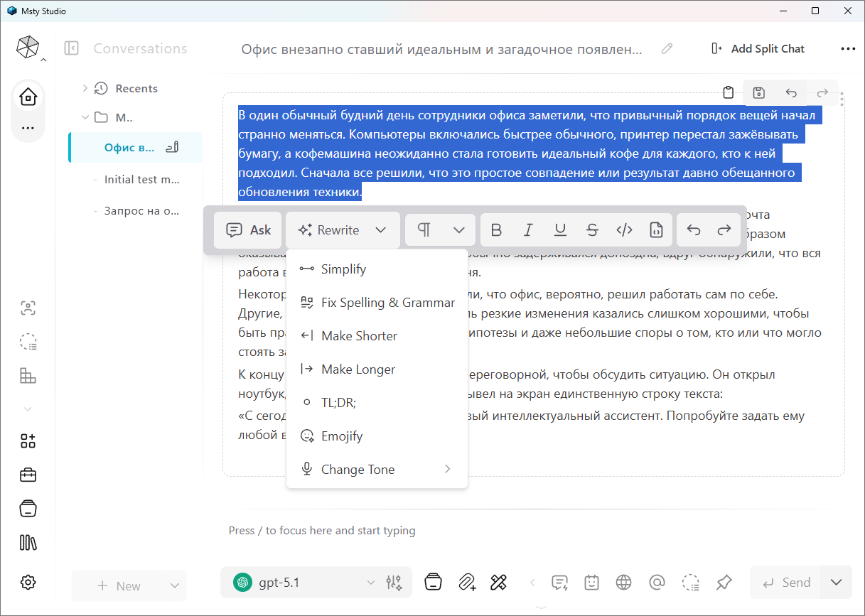The width and height of the screenshot is (865, 616).
Task: Format selection as inline code
Action: click(624, 230)
